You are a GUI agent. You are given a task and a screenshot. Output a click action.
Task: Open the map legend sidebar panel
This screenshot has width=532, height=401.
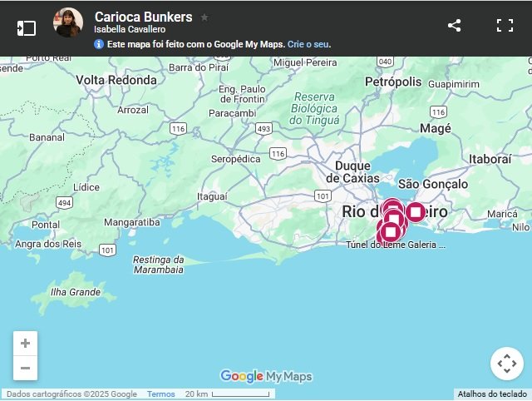tap(27, 28)
